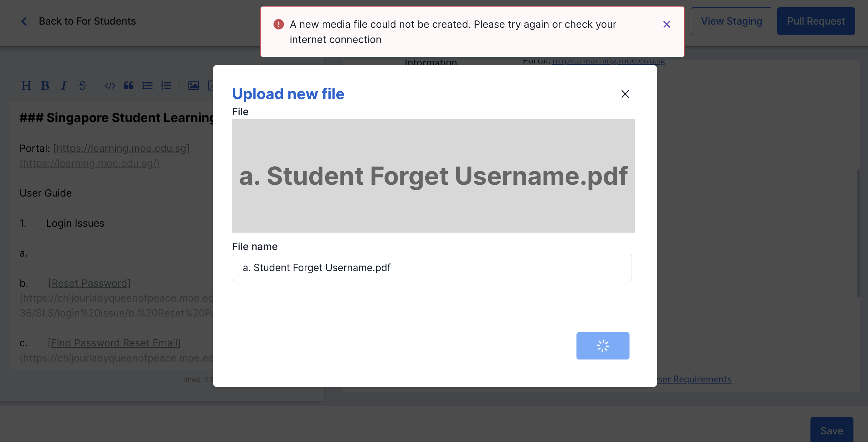Apply heading formatting in the editor

pyautogui.click(x=27, y=86)
